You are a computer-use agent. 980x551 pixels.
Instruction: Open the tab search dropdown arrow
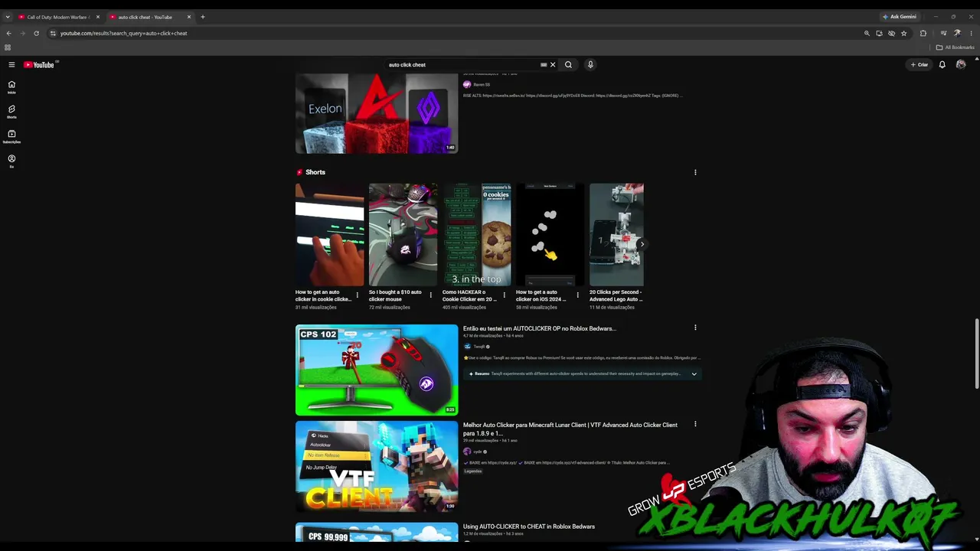(x=8, y=17)
